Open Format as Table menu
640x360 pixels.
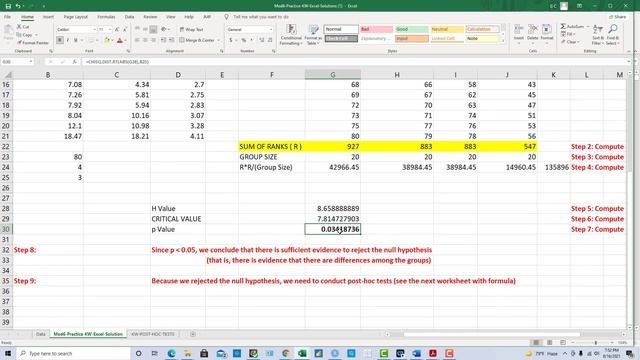pos(313,35)
